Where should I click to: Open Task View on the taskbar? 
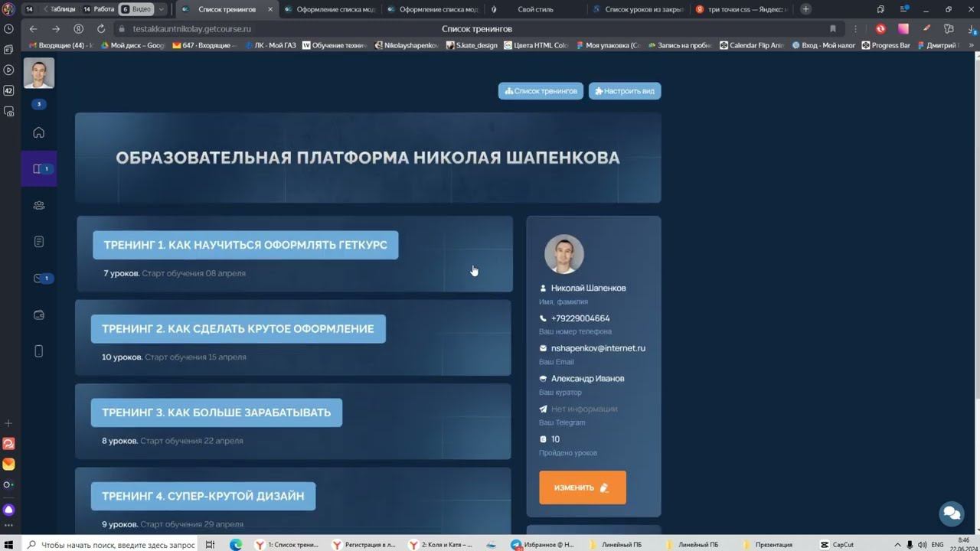click(211, 545)
